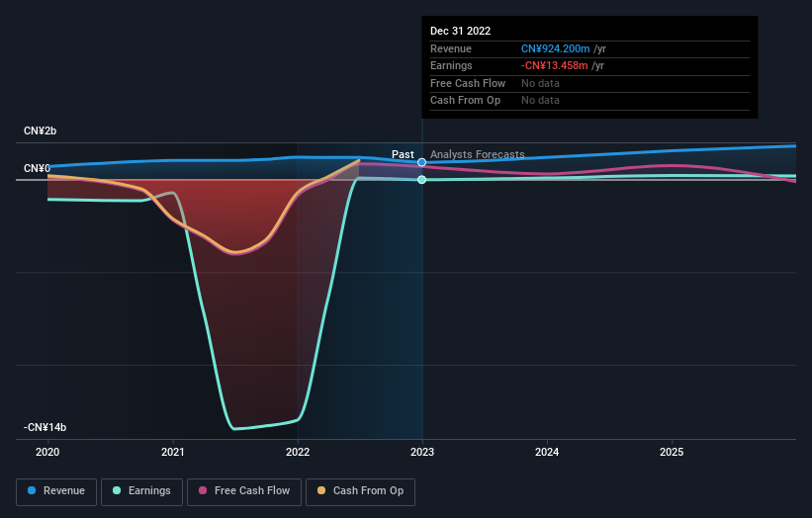Click the 2021 x-axis label
The width and height of the screenshot is (812, 518).
point(172,453)
